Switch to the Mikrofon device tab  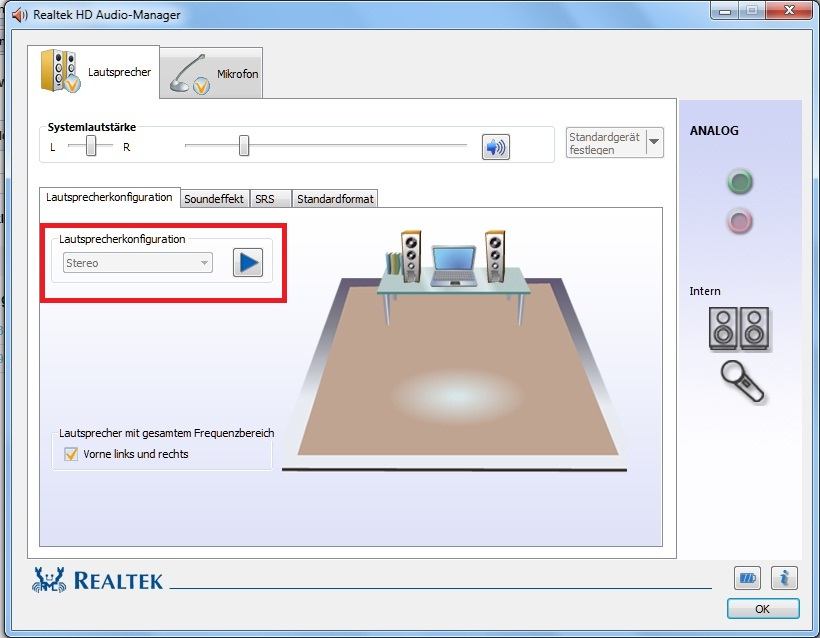coord(211,74)
